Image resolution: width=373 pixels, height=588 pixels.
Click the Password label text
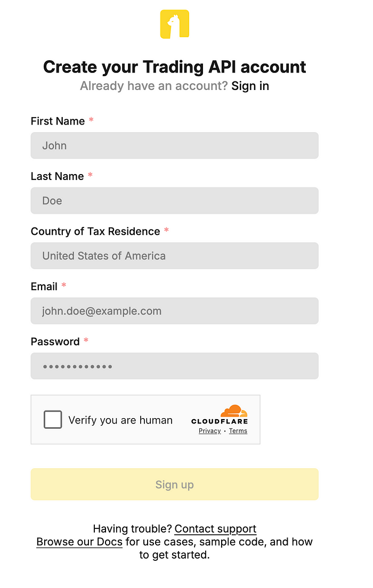pos(55,341)
